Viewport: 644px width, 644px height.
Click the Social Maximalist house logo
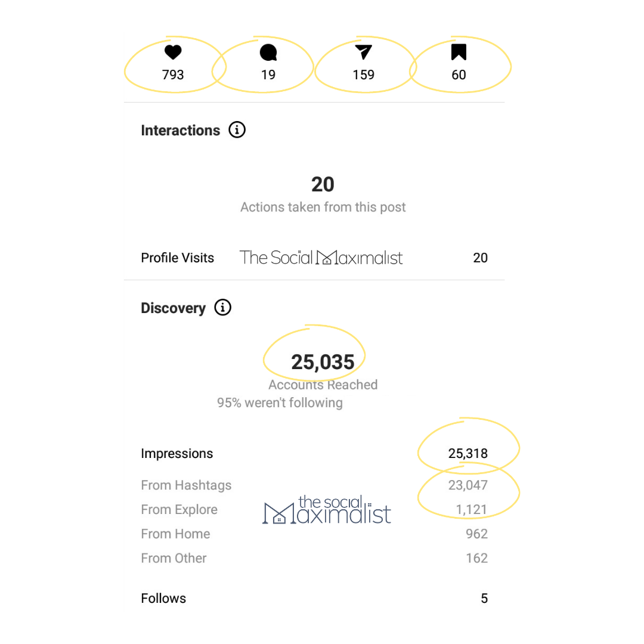click(x=327, y=509)
